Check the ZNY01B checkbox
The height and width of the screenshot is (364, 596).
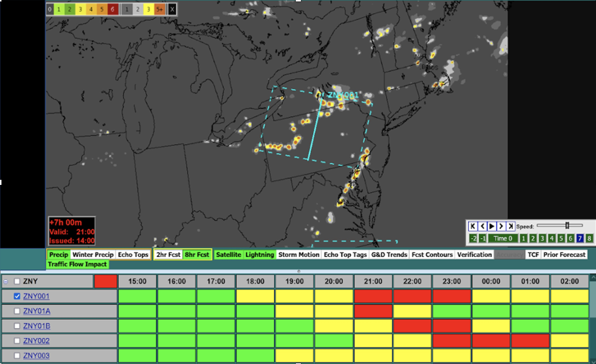17,326
